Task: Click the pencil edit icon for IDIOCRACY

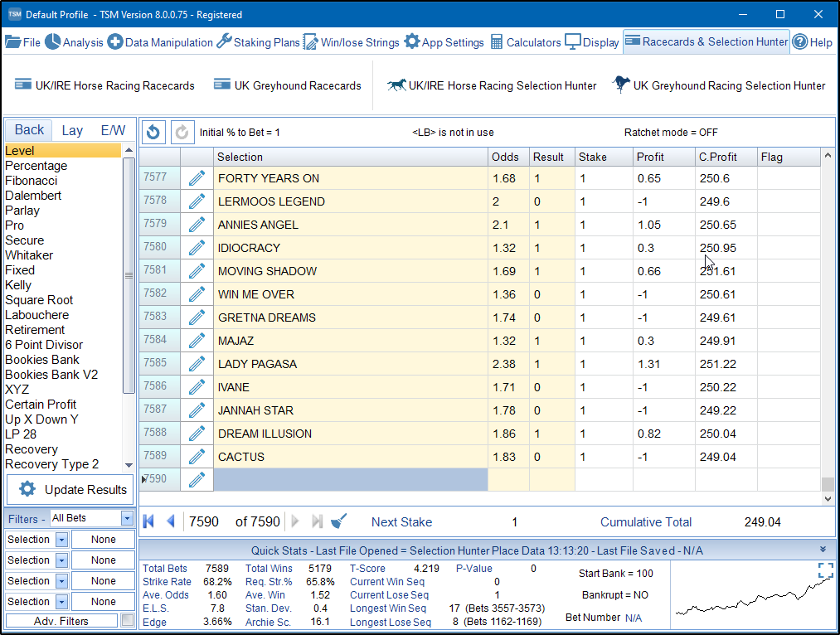Action: pos(197,248)
